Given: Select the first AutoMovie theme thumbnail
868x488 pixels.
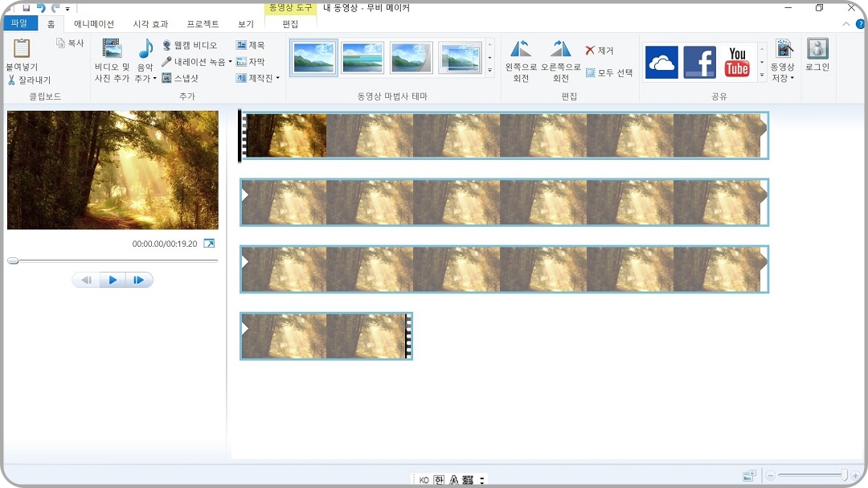Looking at the screenshot, I should (x=314, y=58).
